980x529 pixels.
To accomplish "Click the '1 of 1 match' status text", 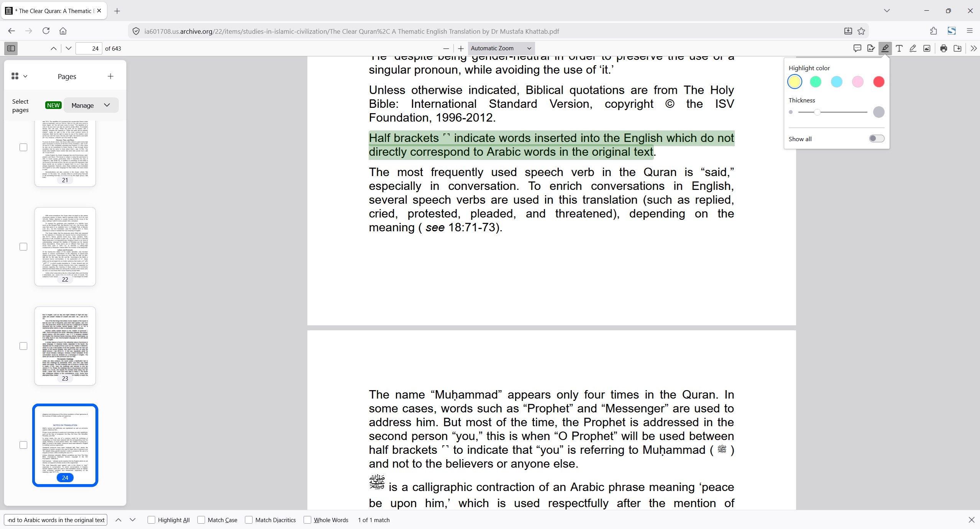I will pyautogui.click(x=374, y=520).
